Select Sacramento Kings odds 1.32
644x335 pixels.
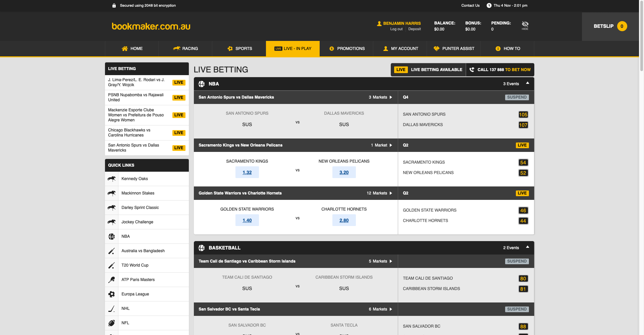pyautogui.click(x=247, y=172)
